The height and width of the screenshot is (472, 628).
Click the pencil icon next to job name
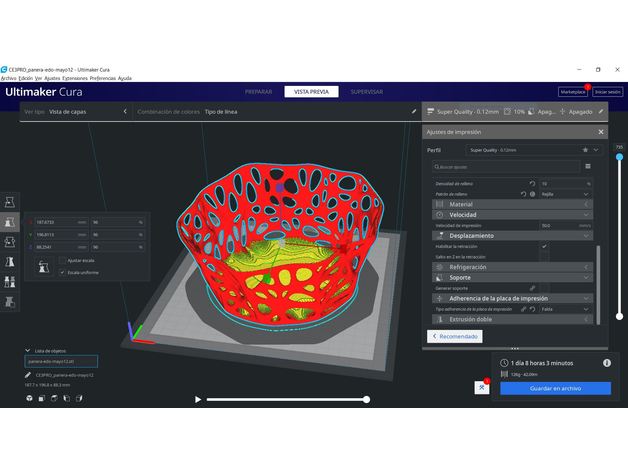(28, 375)
